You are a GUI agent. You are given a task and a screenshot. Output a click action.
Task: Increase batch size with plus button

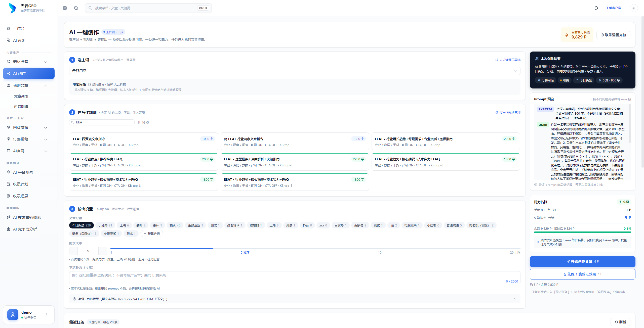pyautogui.click(x=103, y=251)
